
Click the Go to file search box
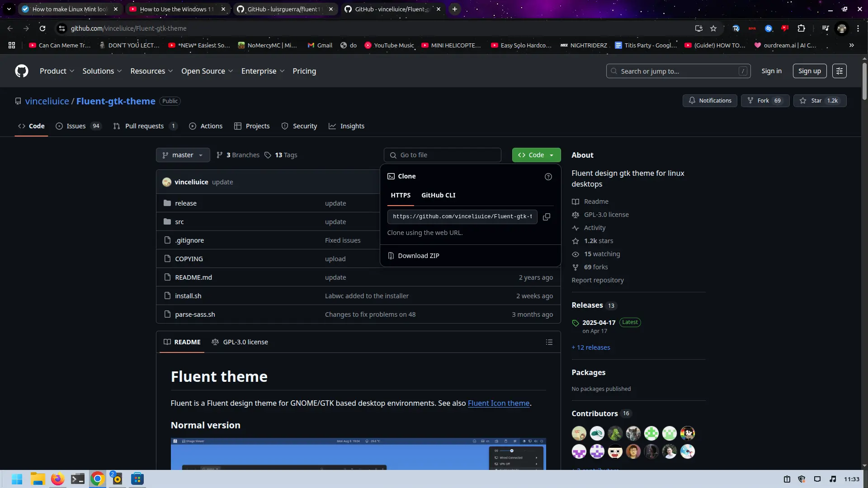(442, 155)
